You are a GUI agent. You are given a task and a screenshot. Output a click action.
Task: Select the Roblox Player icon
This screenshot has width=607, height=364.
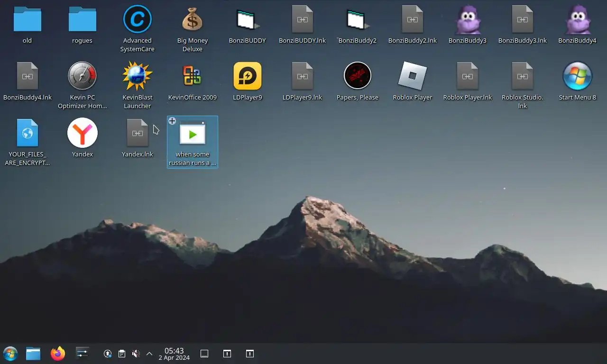tap(412, 76)
